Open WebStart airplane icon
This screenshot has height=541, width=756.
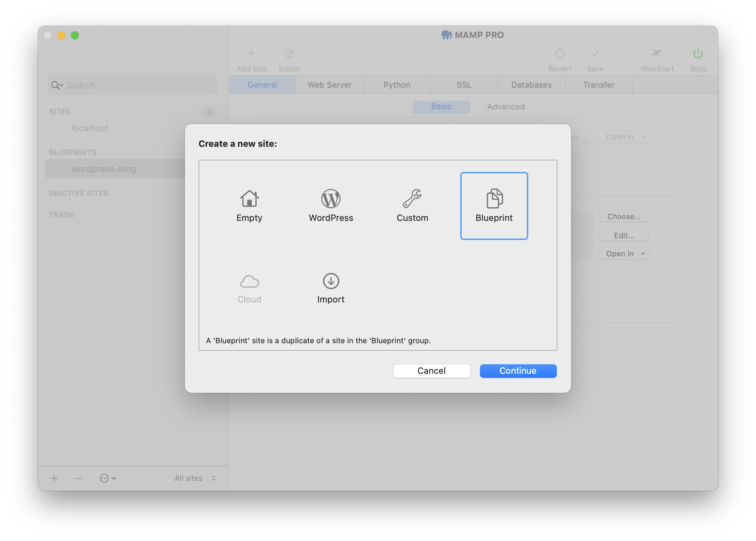(657, 53)
